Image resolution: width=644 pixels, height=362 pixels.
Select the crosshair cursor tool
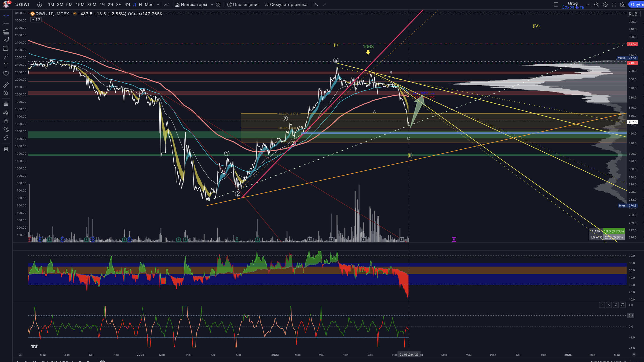click(x=6, y=15)
